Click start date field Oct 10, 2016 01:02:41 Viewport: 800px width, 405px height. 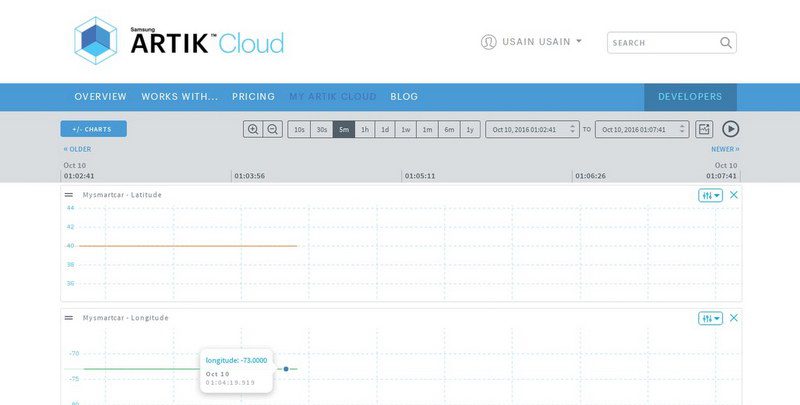533,130
